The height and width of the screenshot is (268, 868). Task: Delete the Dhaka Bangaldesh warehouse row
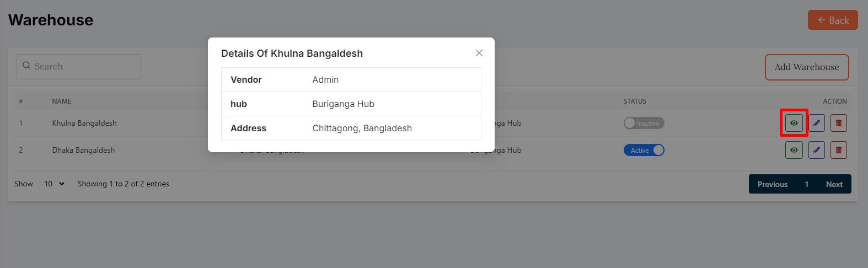pyautogui.click(x=839, y=150)
